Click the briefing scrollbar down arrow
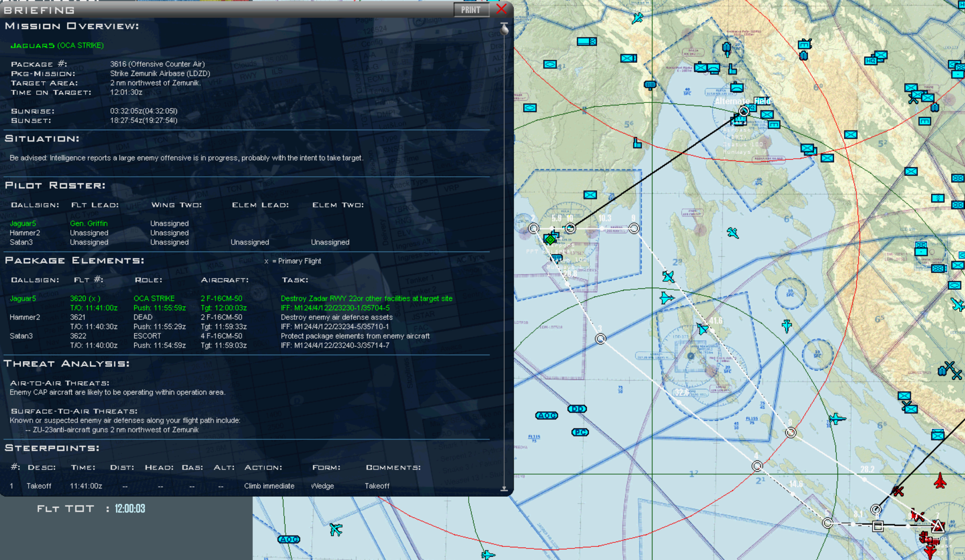965x560 pixels. click(504, 488)
